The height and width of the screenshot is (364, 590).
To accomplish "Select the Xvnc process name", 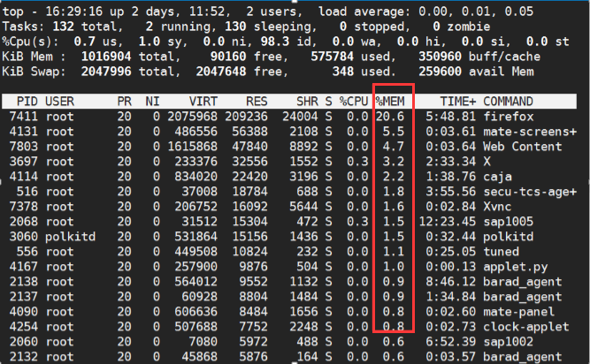I will click(x=497, y=207).
